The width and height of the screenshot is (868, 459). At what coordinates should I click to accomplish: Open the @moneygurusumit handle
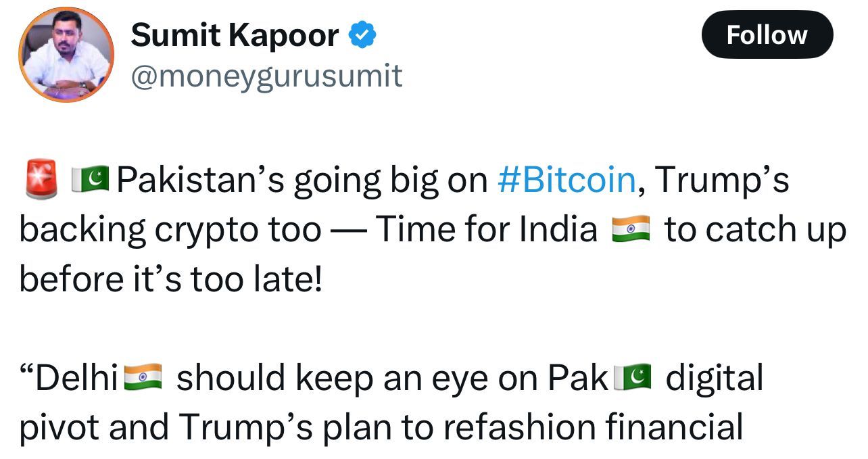click(266, 76)
